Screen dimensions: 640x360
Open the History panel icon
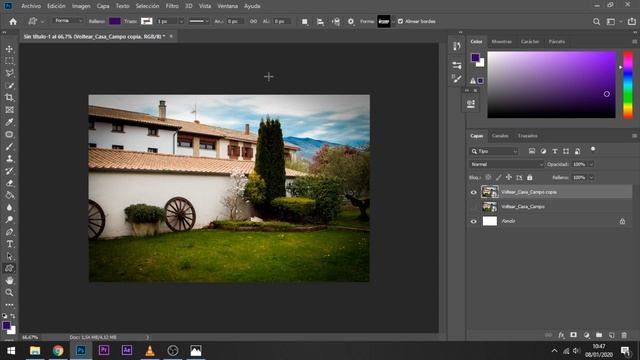pyautogui.click(x=456, y=46)
